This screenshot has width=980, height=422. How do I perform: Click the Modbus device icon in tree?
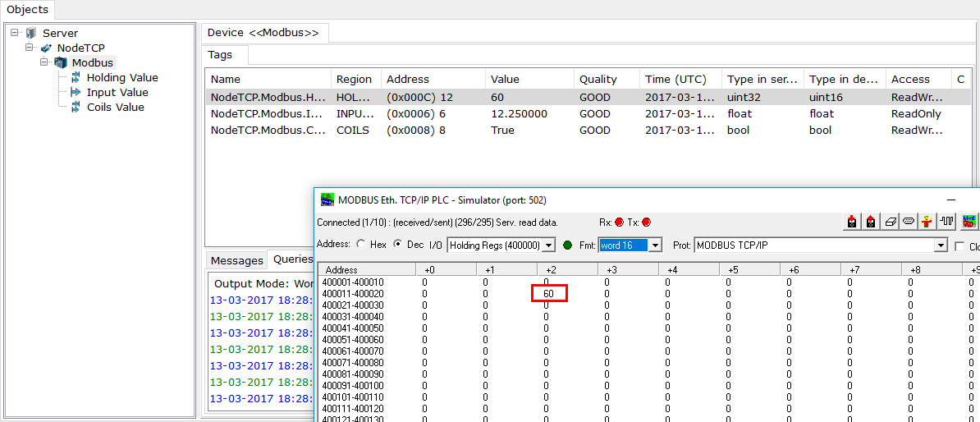coord(61,62)
